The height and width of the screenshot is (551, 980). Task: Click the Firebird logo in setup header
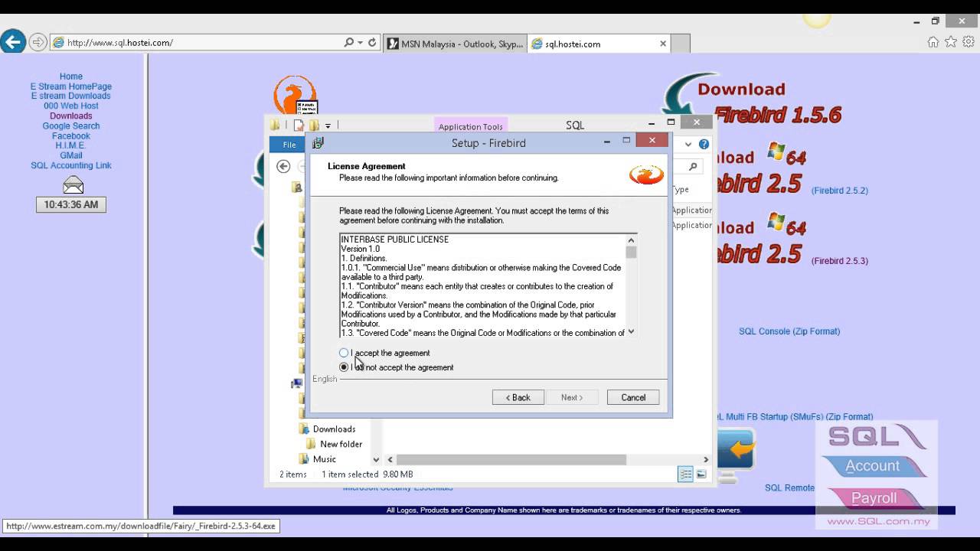coord(646,174)
